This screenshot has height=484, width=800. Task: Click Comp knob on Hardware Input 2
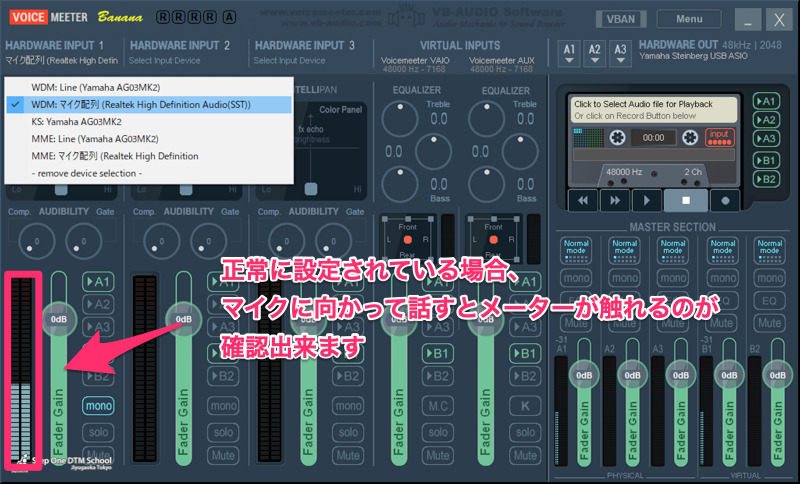point(161,241)
